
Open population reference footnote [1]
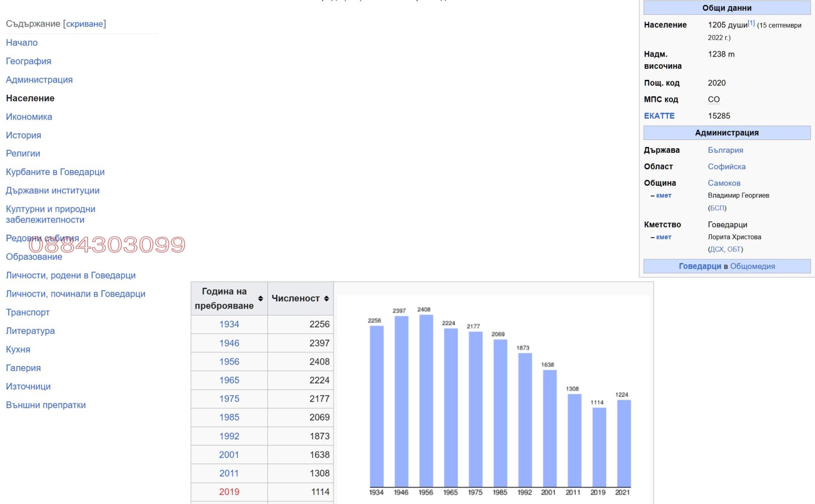pyautogui.click(x=751, y=23)
